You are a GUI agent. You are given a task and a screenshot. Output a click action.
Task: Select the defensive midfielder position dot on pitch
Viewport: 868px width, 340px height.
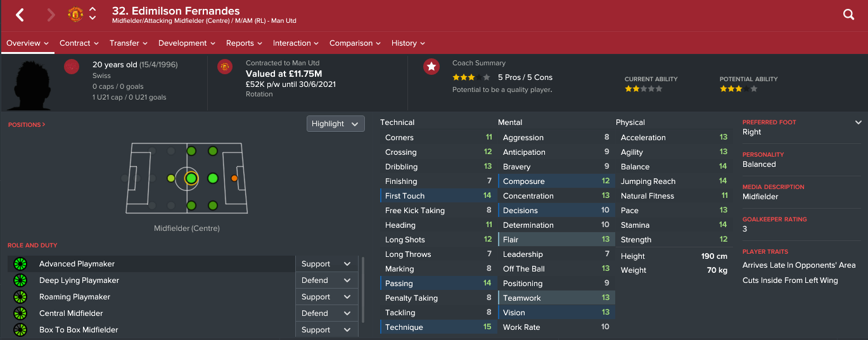coord(170,178)
